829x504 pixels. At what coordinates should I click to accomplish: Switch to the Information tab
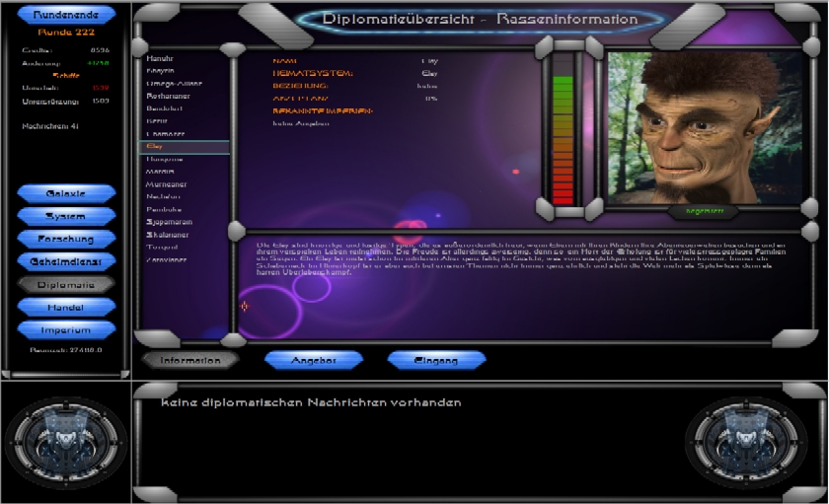[190, 361]
